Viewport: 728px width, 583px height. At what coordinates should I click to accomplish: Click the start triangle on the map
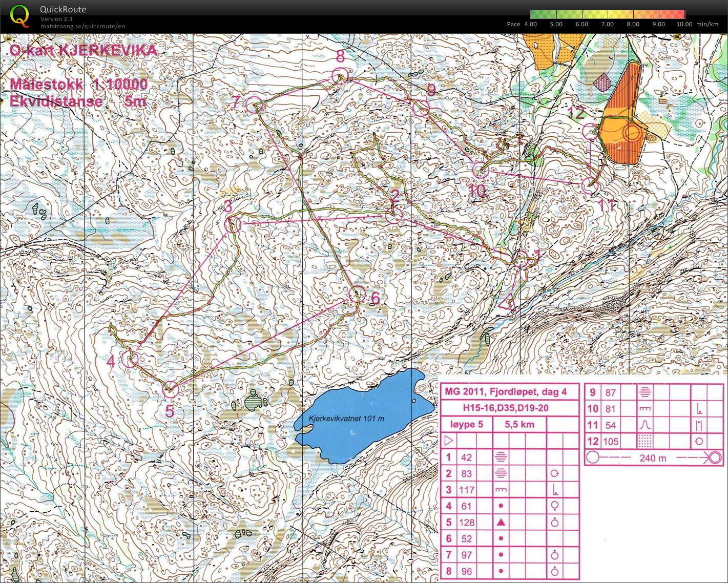[507, 302]
